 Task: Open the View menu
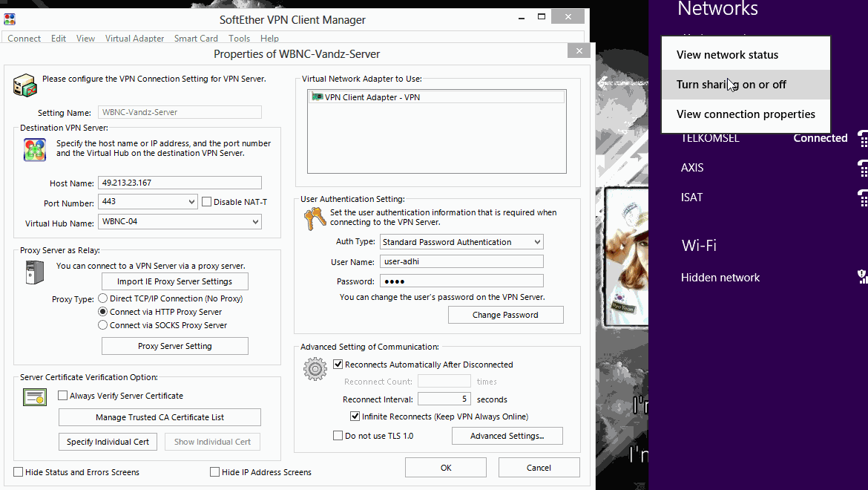click(x=85, y=38)
